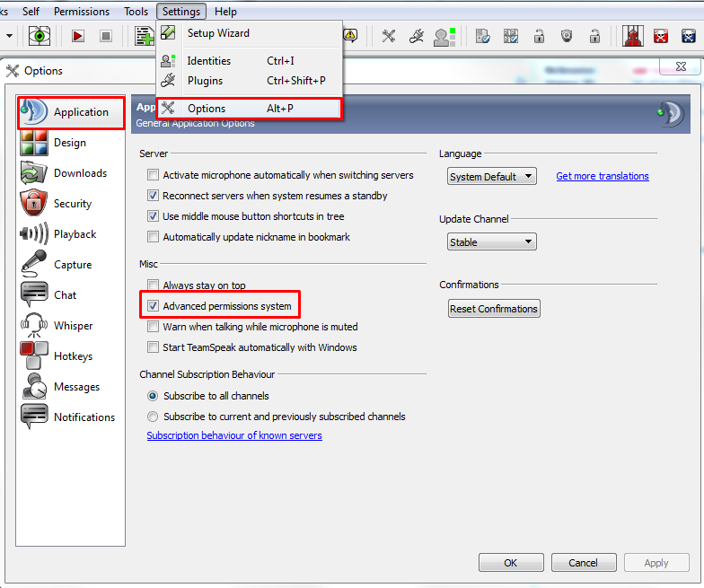Viewport: 704px width, 588px height.
Task: Click the server document with checkmark icon
Action: [x=483, y=36]
